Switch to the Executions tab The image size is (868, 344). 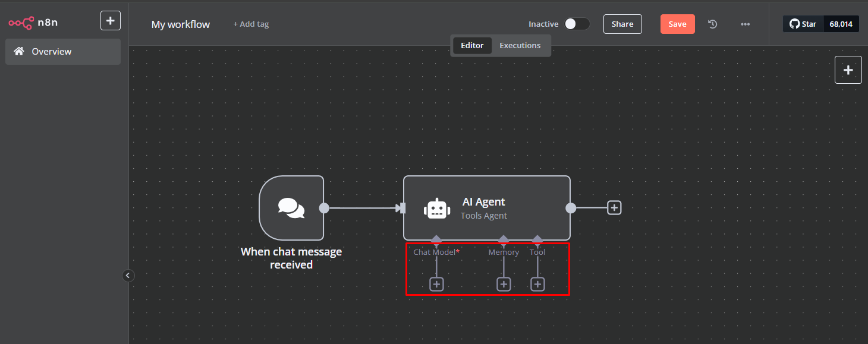[520, 45]
